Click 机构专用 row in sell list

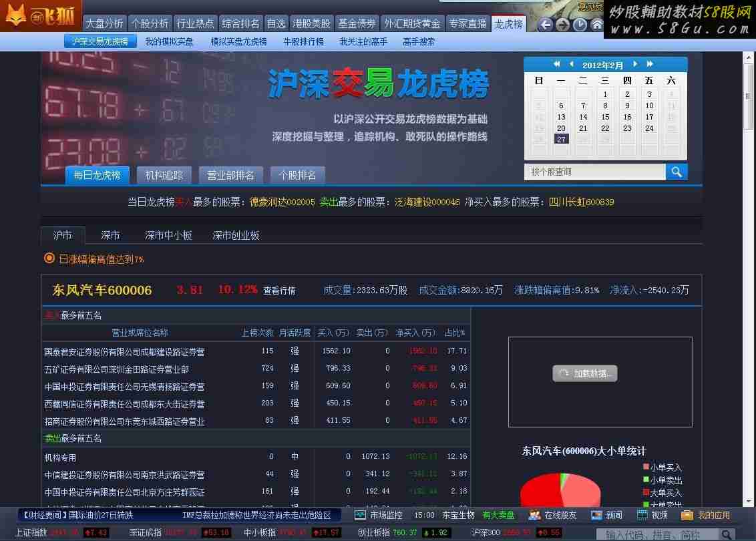click(256, 456)
